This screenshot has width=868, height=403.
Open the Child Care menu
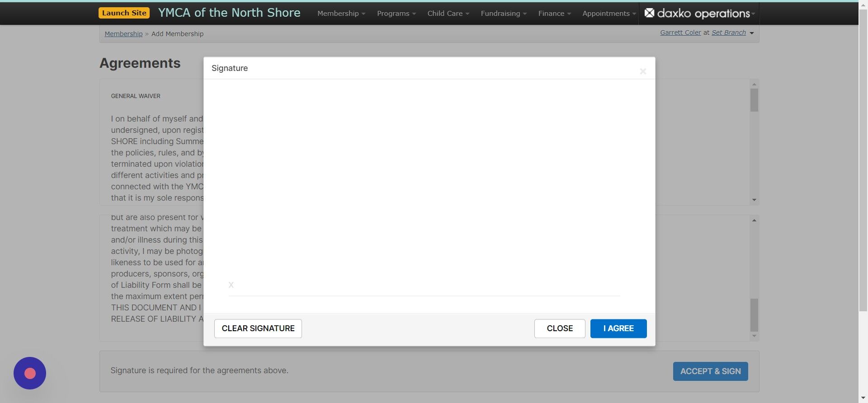click(x=448, y=13)
